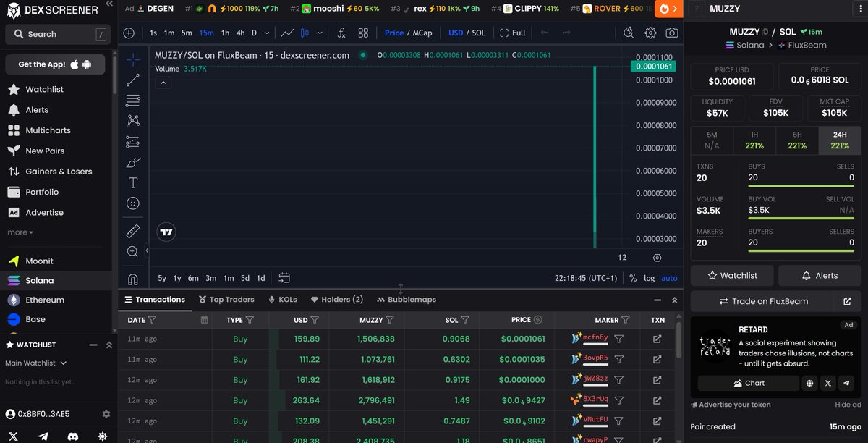Open the forecasting and measurement tools
The width and height of the screenshot is (868, 443).
(133, 142)
